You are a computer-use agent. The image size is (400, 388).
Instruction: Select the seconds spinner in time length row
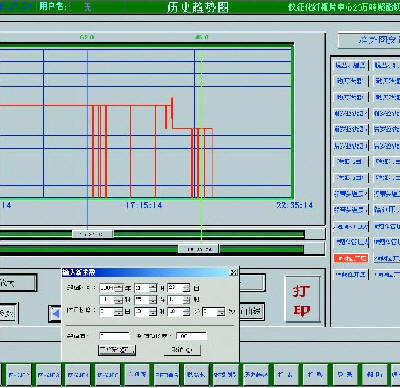coord(214,312)
